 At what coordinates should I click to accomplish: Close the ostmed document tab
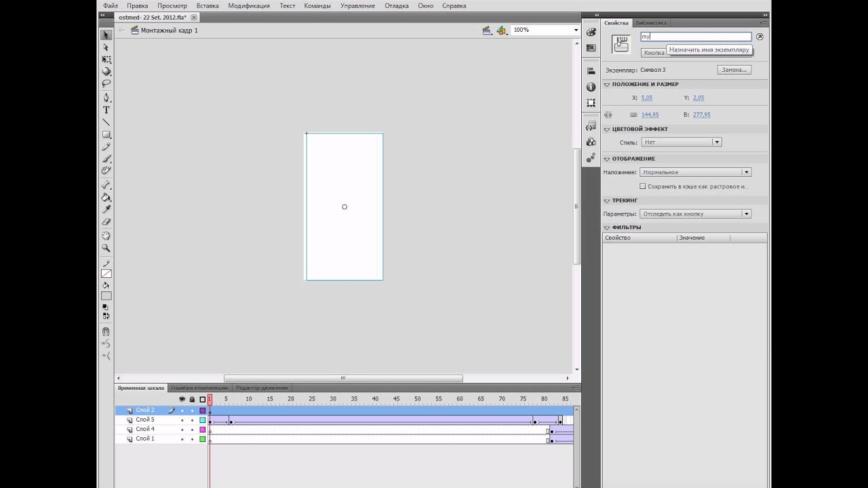click(194, 18)
